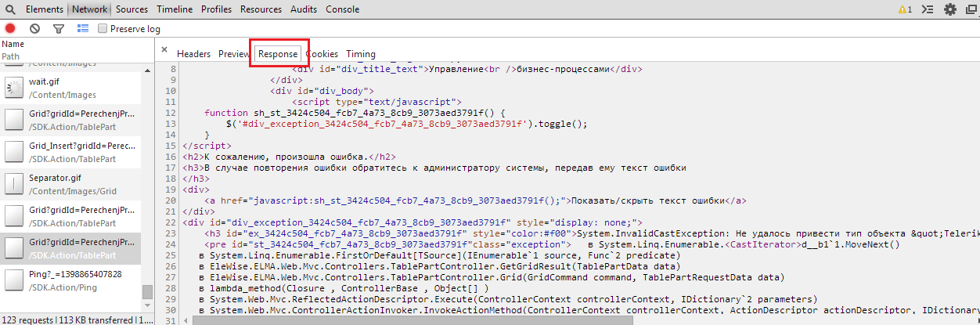This screenshot has width=980, height=325.
Task: Open DevTools settings gear
Action: click(950, 9)
